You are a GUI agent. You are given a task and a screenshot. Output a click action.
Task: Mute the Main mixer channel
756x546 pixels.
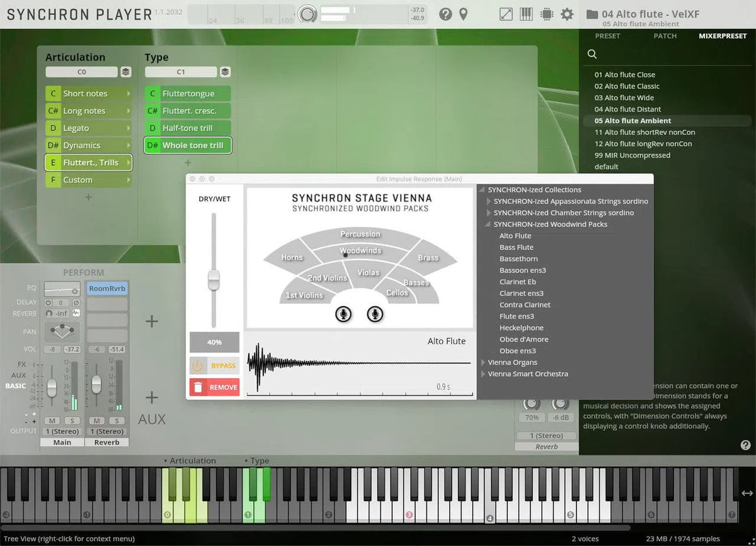click(52, 421)
